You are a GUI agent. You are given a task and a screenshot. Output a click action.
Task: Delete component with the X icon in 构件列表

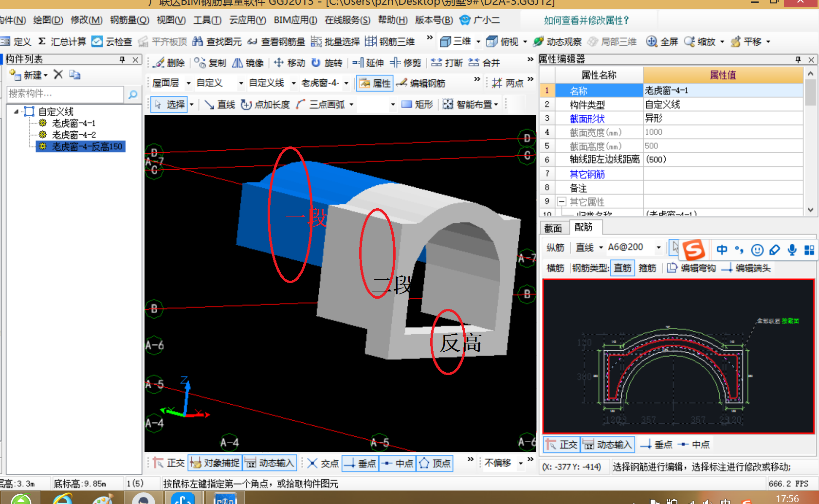[58, 74]
